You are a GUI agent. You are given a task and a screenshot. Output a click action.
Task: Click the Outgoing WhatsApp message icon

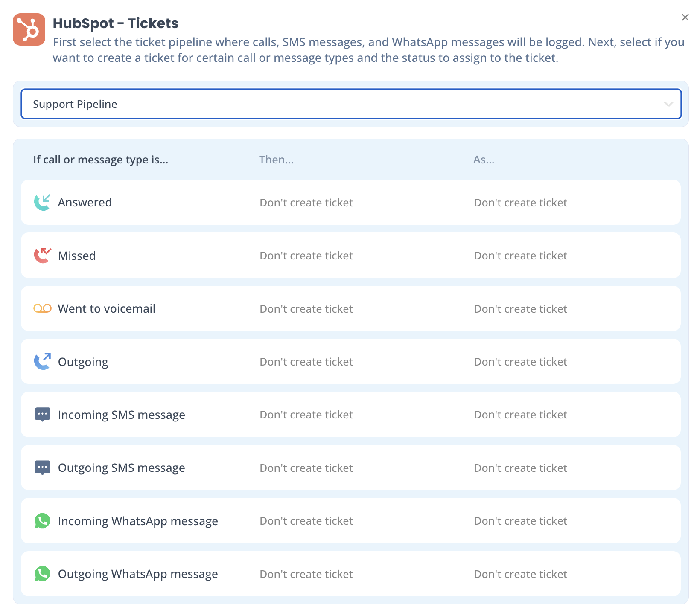pos(42,574)
